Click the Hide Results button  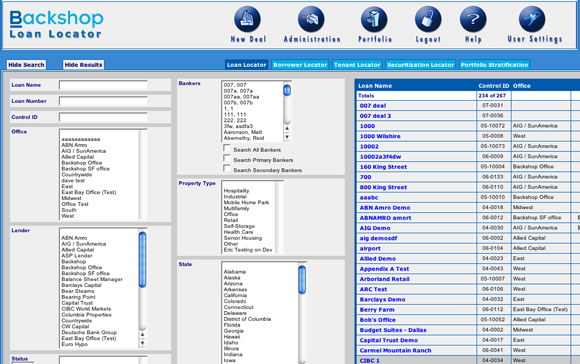[83, 65]
